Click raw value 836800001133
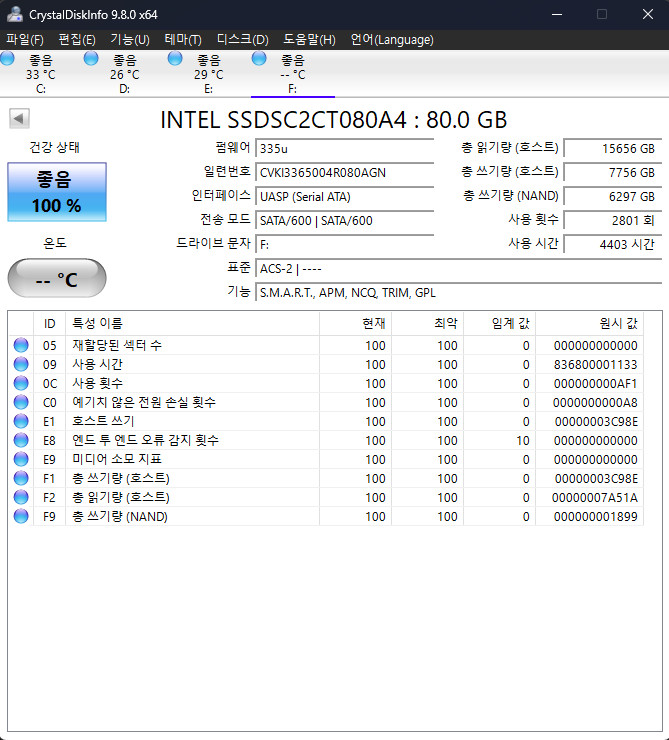669x740 pixels. coord(595,365)
